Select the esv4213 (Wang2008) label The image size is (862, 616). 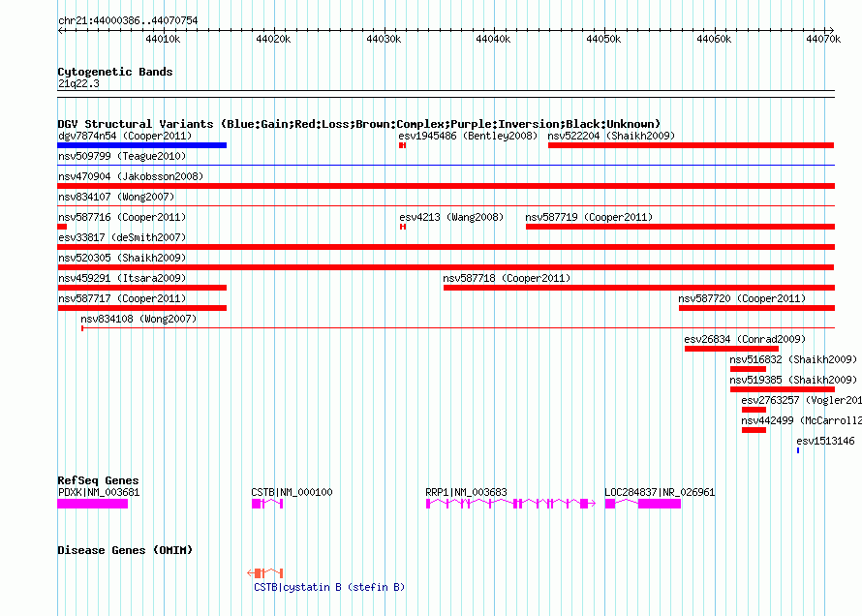click(x=451, y=217)
